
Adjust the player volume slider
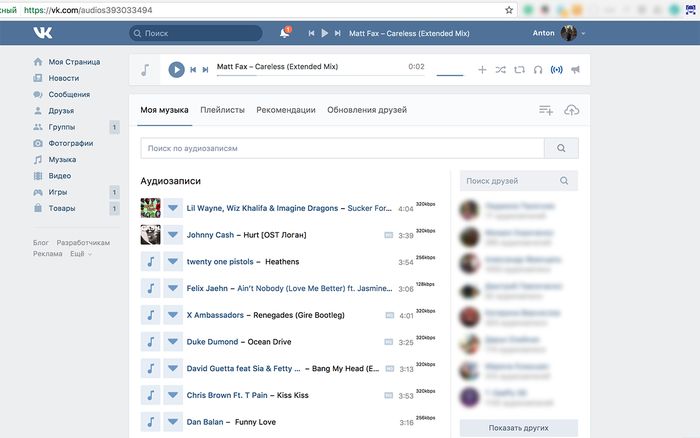[x=450, y=75]
